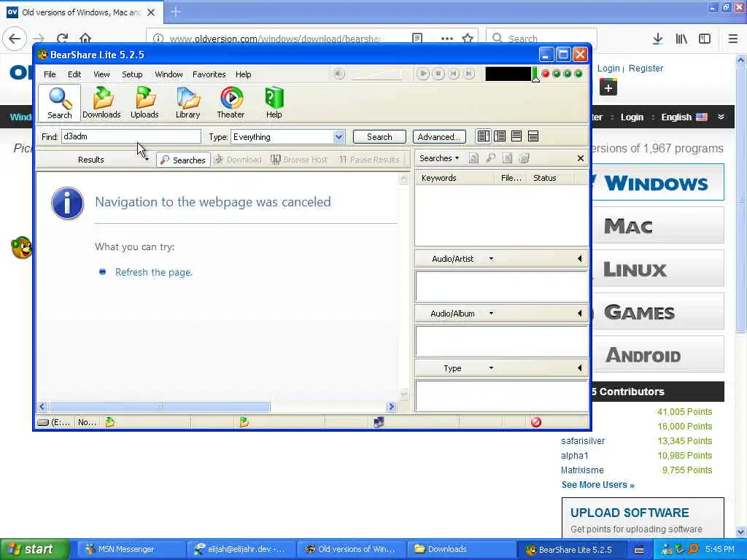Click the red connection status light
The image size is (747, 560).
click(546, 74)
